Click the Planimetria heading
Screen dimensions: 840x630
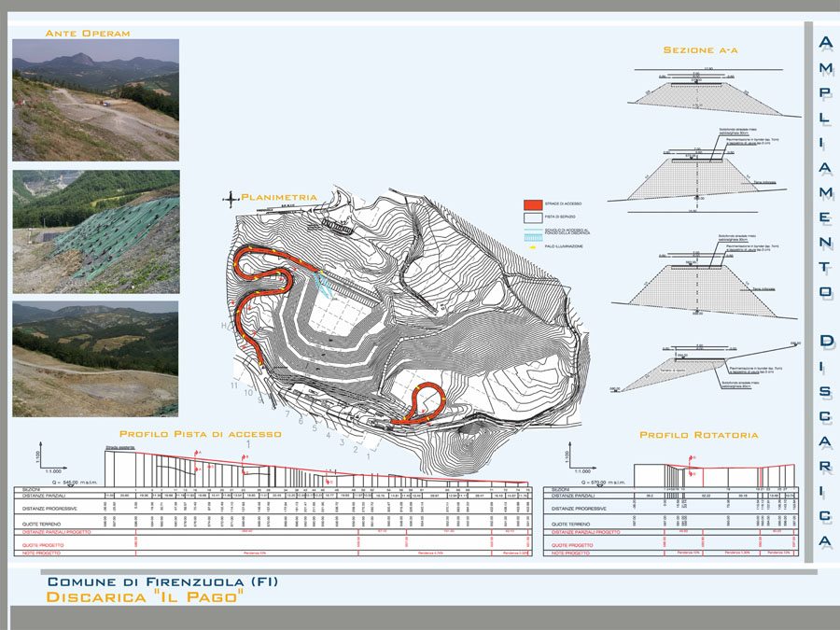(279, 198)
